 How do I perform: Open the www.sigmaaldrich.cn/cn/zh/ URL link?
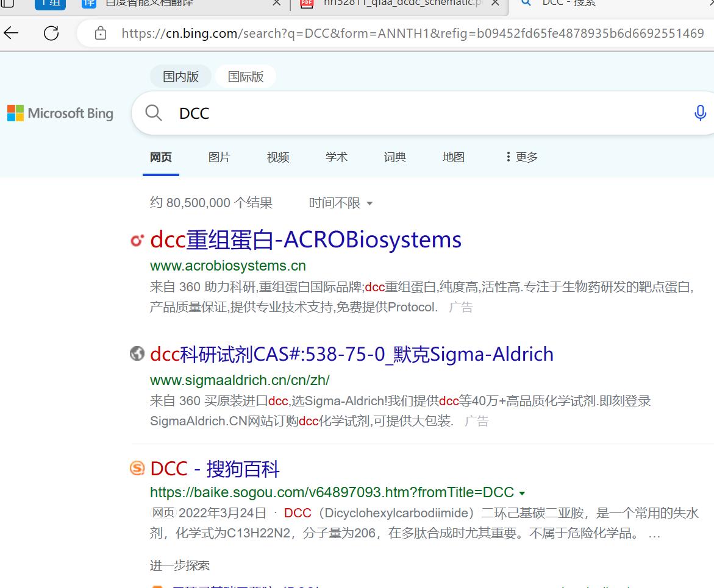(x=240, y=380)
